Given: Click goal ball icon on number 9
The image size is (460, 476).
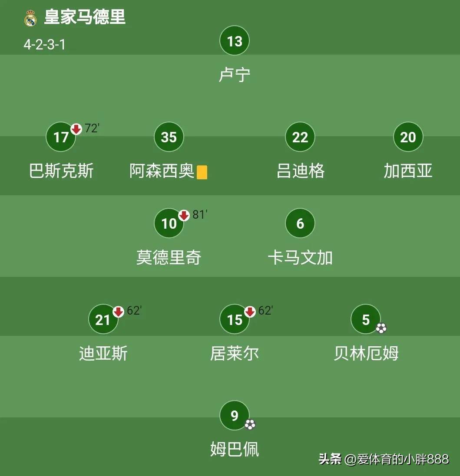Looking at the screenshot, I should [x=250, y=424].
